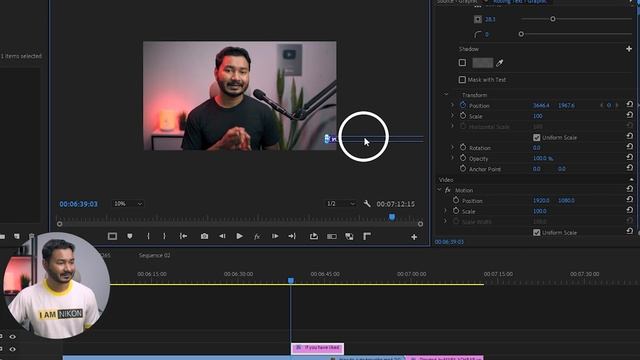The image size is (640, 360).
Task: Toggle animation stopwatch for Anchor Point
Action: pos(463,168)
